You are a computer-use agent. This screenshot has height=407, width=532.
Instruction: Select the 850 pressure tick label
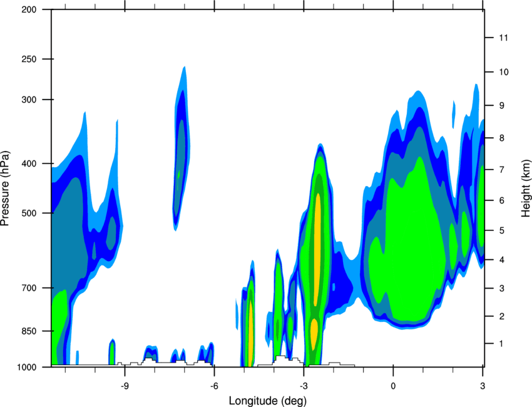tap(29, 331)
